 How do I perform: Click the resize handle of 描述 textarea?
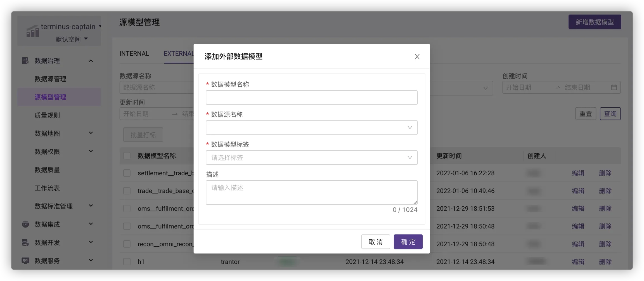tap(415, 202)
